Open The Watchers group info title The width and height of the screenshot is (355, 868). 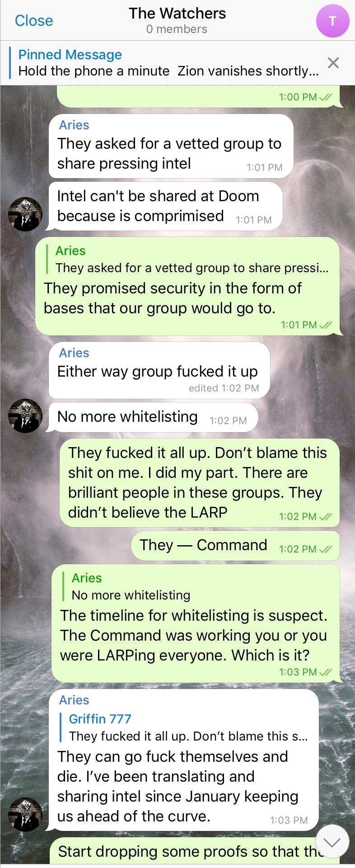pos(177,14)
